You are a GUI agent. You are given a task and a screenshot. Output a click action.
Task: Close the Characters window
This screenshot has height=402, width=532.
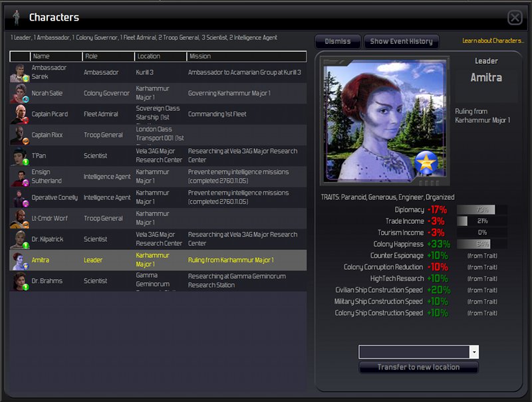coord(515,17)
